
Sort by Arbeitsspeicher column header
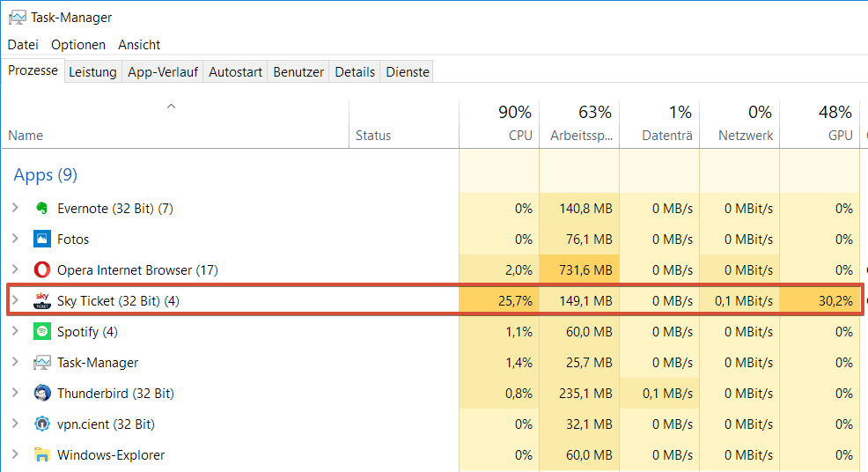[579, 124]
